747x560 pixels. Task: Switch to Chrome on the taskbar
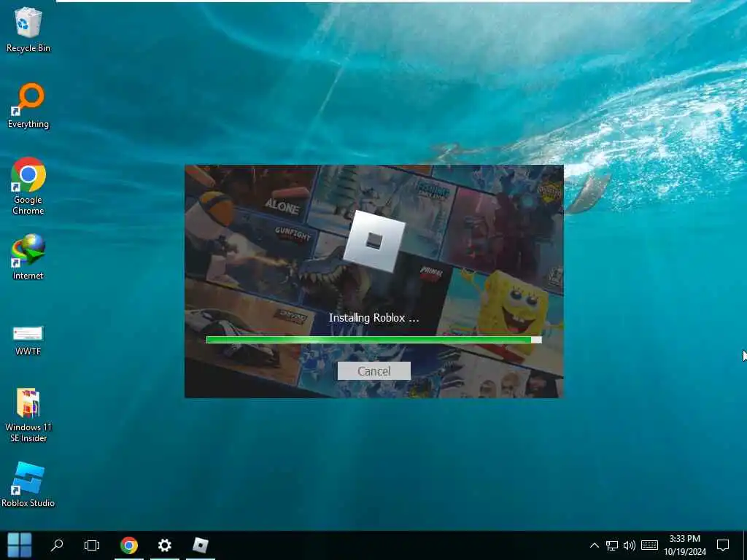click(128, 545)
